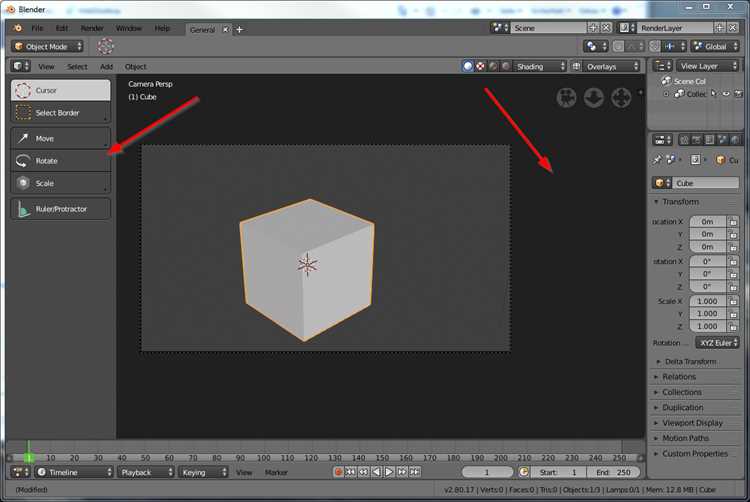750x502 pixels.
Task: Add a new workspace tab
Action: point(239,30)
